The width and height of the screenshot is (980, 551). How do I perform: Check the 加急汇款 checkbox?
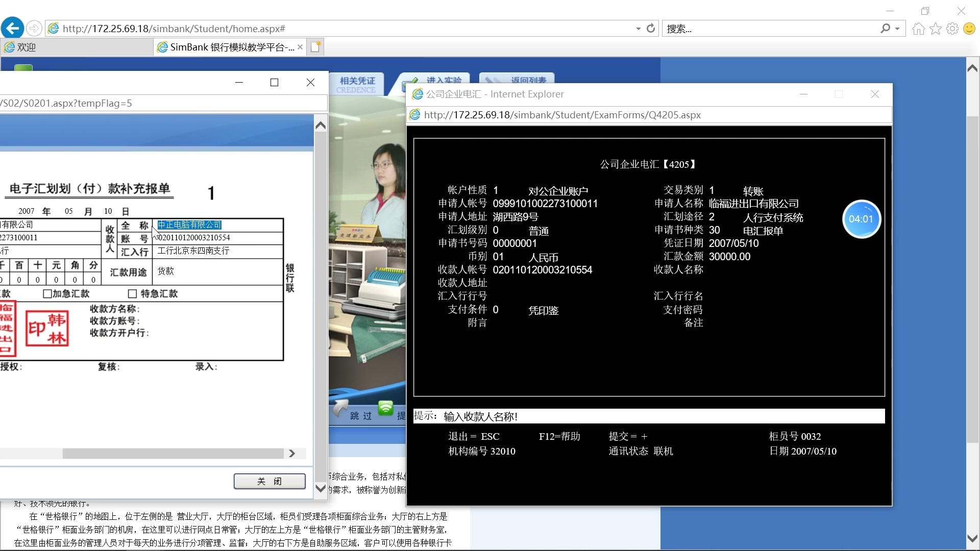tap(47, 294)
